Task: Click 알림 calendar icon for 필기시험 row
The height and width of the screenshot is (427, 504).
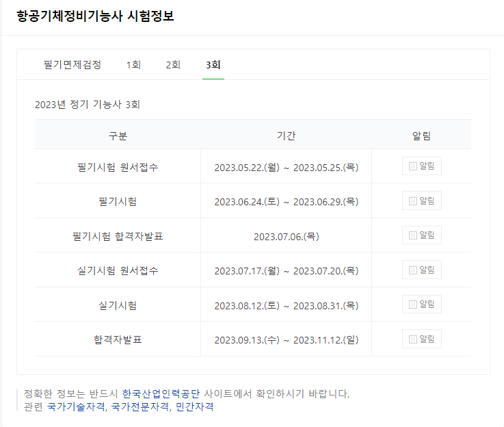Action: [x=421, y=200]
